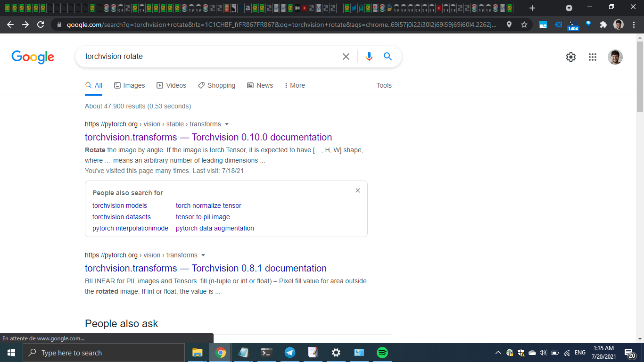
Task: Reload the page using the refresh icon
Action: coord(40,24)
